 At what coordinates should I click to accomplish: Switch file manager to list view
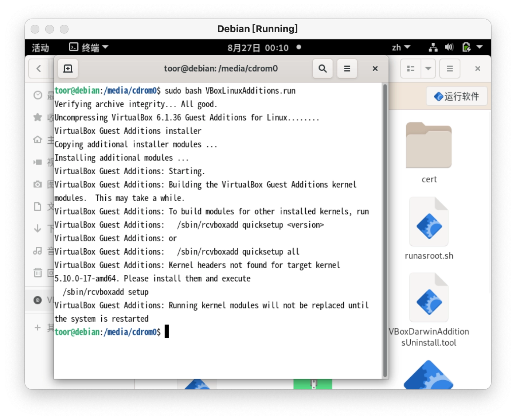[x=411, y=69]
